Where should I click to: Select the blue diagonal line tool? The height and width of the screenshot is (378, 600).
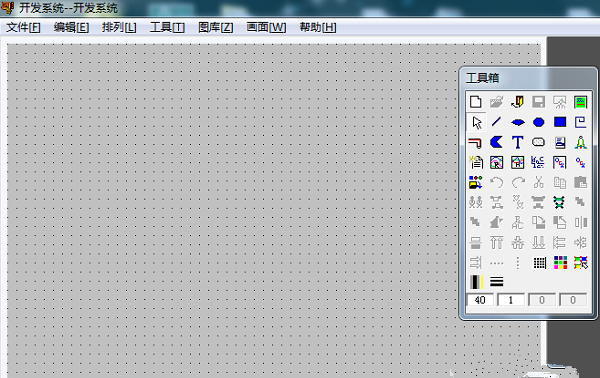pyautogui.click(x=497, y=122)
